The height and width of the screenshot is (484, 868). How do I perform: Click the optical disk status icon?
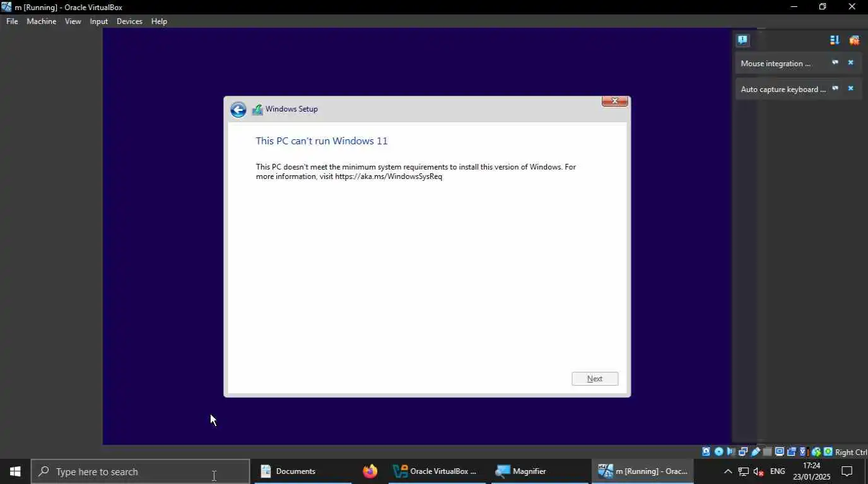coord(718,452)
